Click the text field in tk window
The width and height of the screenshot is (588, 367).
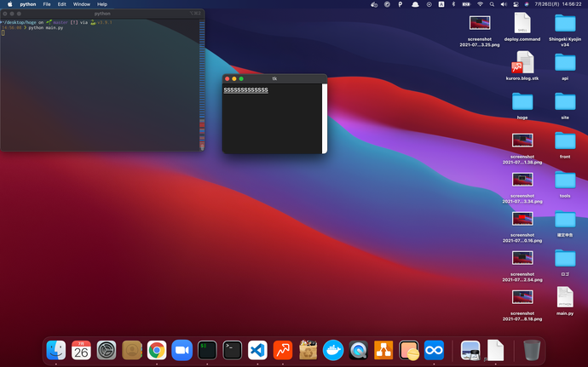click(x=272, y=118)
